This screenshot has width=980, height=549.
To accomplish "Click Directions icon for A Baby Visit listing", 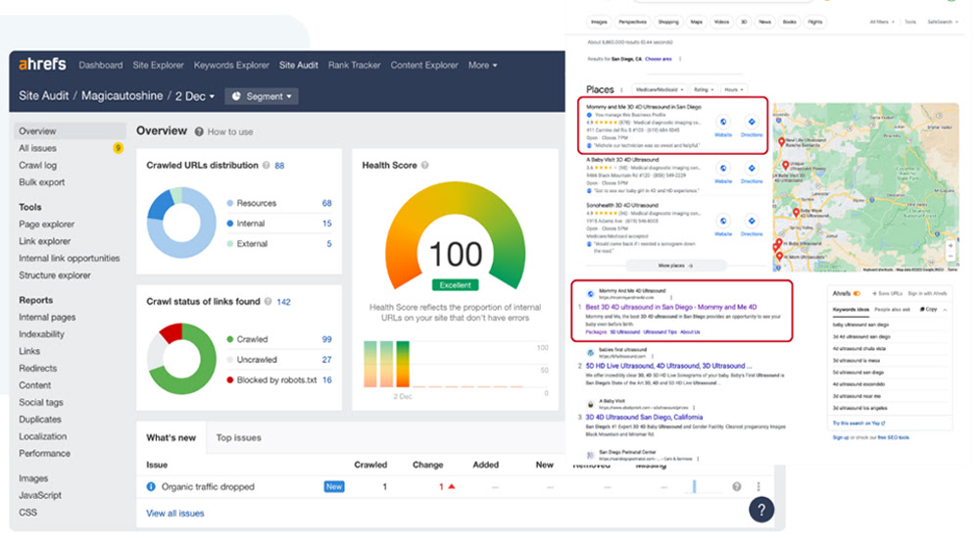I will (752, 169).
